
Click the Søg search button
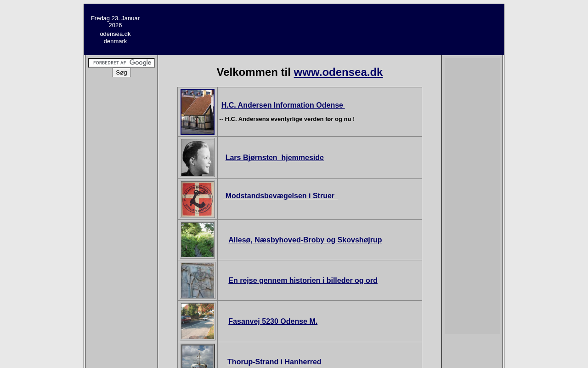point(121,73)
